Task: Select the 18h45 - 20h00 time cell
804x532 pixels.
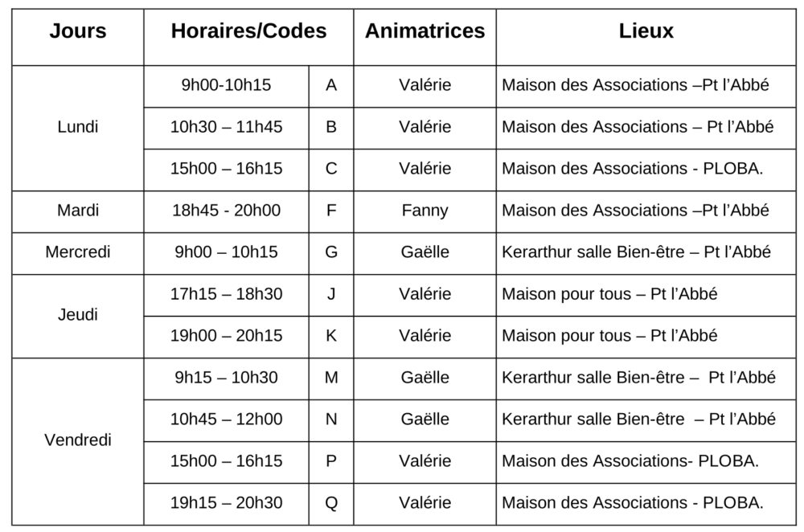Action: click(x=226, y=211)
